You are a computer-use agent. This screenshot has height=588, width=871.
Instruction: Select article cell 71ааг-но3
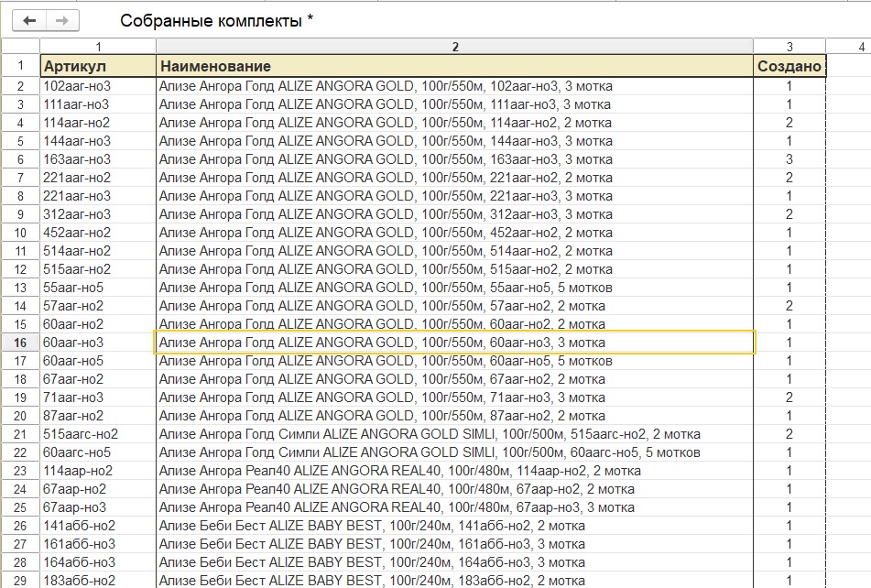pos(98,397)
